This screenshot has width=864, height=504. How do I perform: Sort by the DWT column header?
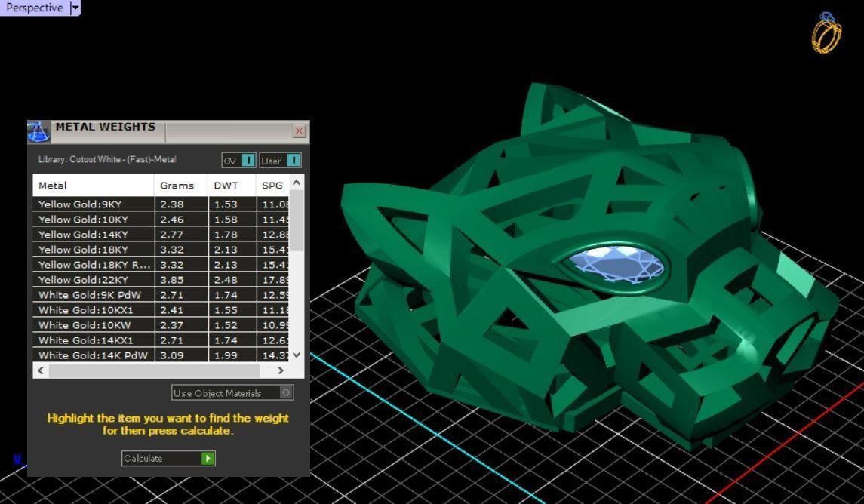[232, 186]
